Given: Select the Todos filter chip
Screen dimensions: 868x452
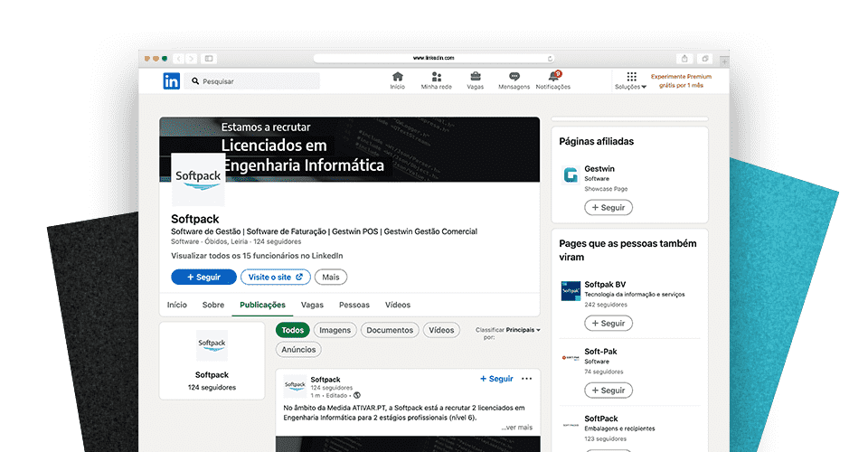Looking at the screenshot, I should [x=293, y=330].
